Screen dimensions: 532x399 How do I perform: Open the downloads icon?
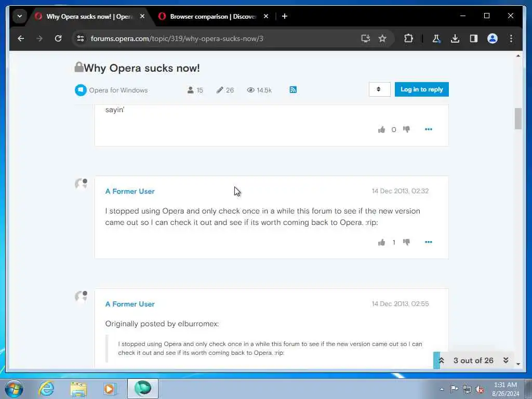pyautogui.click(x=455, y=38)
